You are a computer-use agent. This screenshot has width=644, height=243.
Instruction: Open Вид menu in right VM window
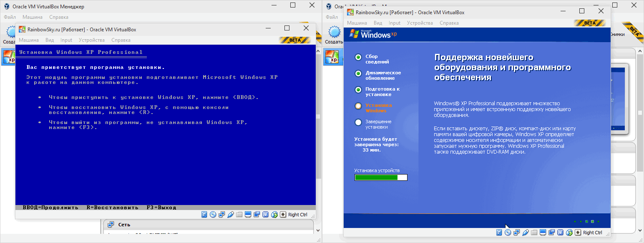(378, 23)
